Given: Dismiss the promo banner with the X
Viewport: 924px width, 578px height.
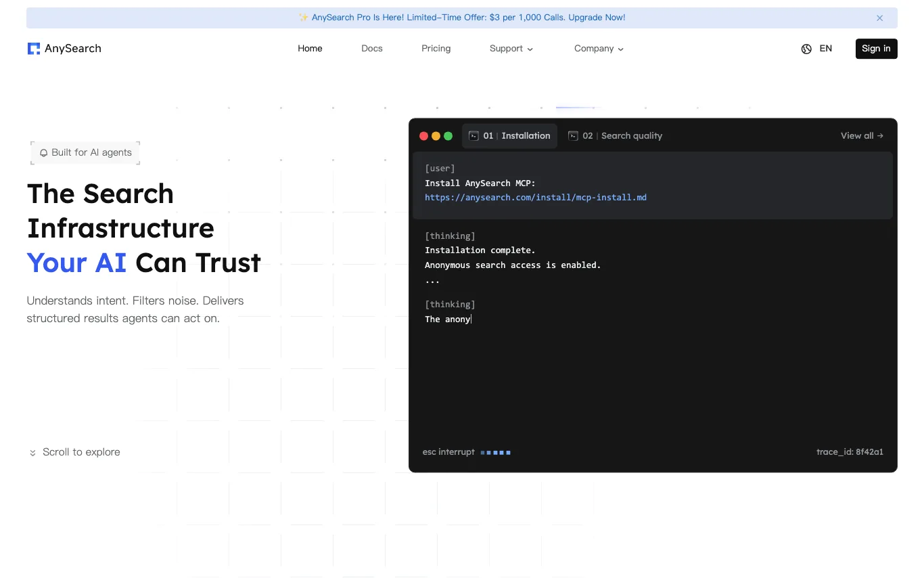Looking at the screenshot, I should point(879,18).
